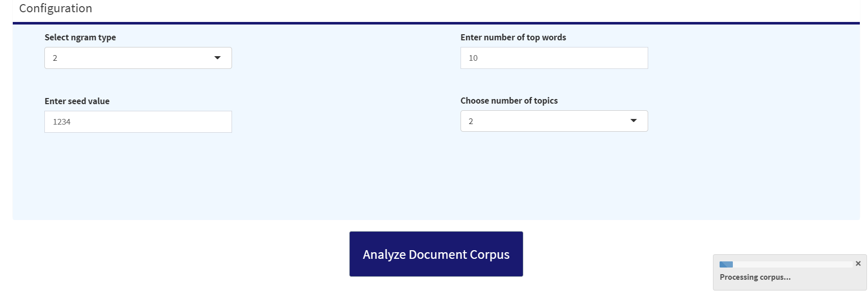868x291 pixels.
Task: Click the number of topics caret arrow
Action: [634, 121]
